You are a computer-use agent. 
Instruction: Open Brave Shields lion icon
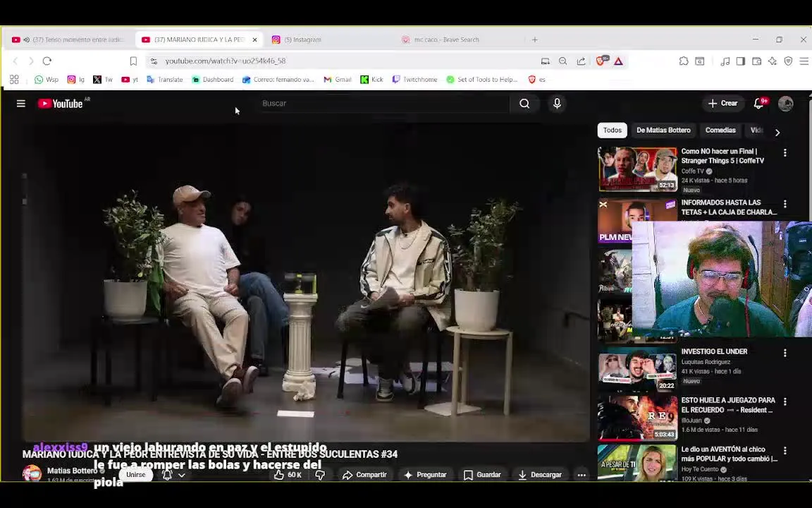[x=601, y=61]
